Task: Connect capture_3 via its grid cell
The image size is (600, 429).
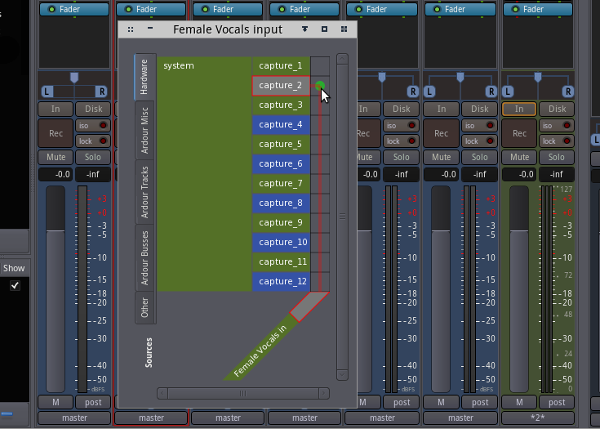Action: tap(320, 105)
